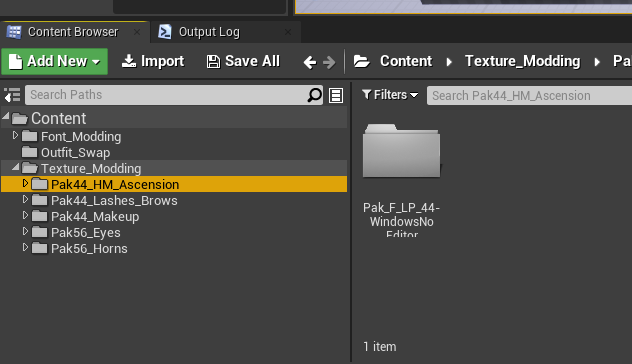Click the forward navigation arrow
This screenshot has width=632, height=364.
click(x=329, y=62)
